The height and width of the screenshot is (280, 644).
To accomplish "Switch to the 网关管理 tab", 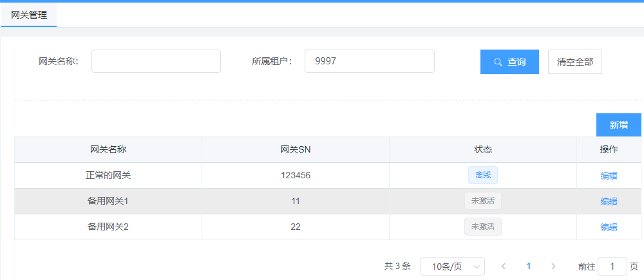I will coord(29,15).
